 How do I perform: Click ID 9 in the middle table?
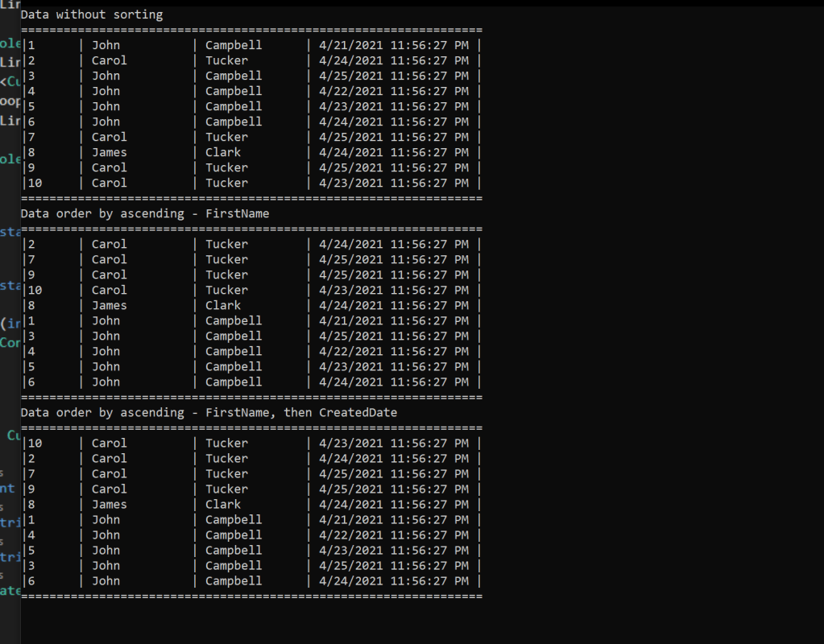pyautogui.click(x=31, y=275)
